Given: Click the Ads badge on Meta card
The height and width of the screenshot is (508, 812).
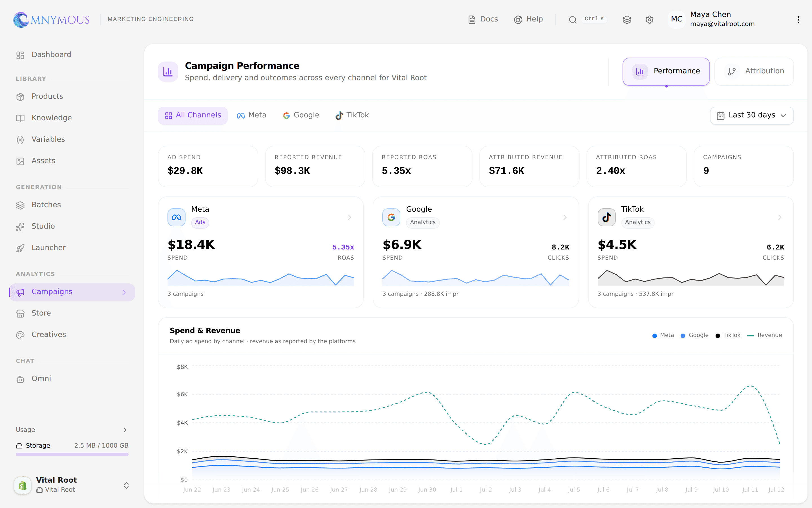Looking at the screenshot, I should tap(200, 222).
